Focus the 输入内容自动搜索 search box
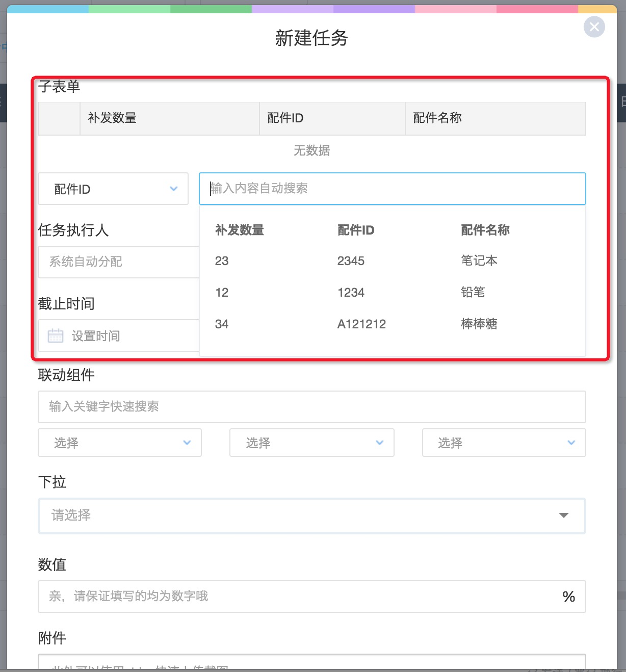The width and height of the screenshot is (626, 672). tap(392, 189)
